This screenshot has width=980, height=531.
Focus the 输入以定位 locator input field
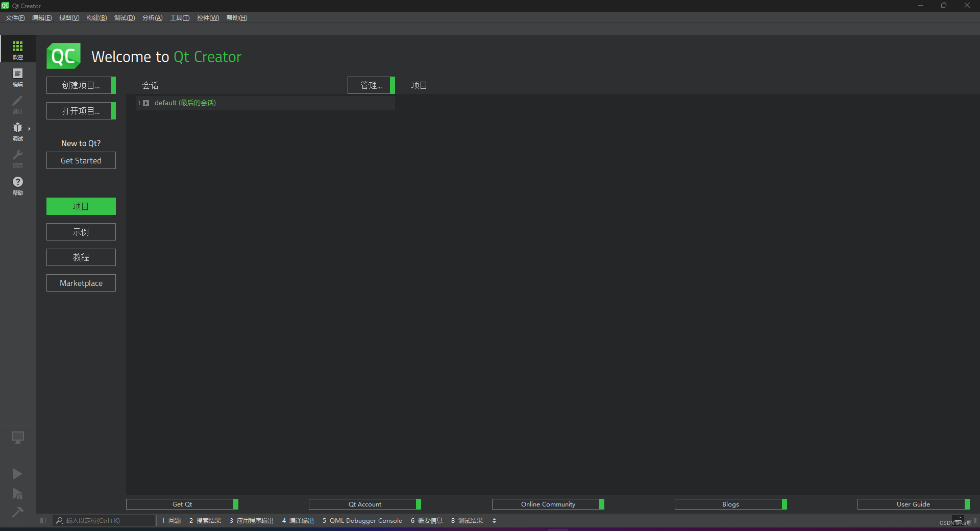pos(104,521)
